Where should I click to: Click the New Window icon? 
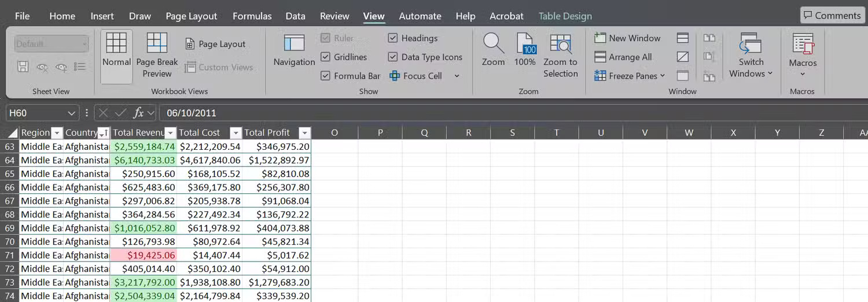600,38
